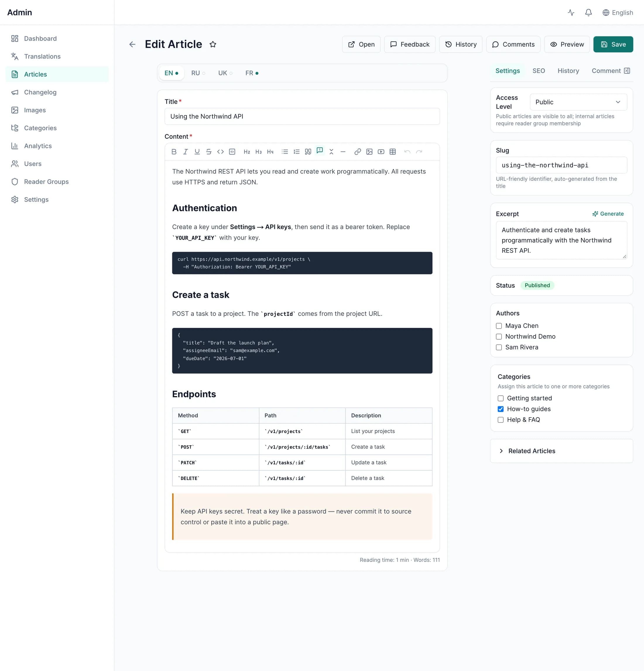Toggle the callout note block icon

(x=320, y=151)
